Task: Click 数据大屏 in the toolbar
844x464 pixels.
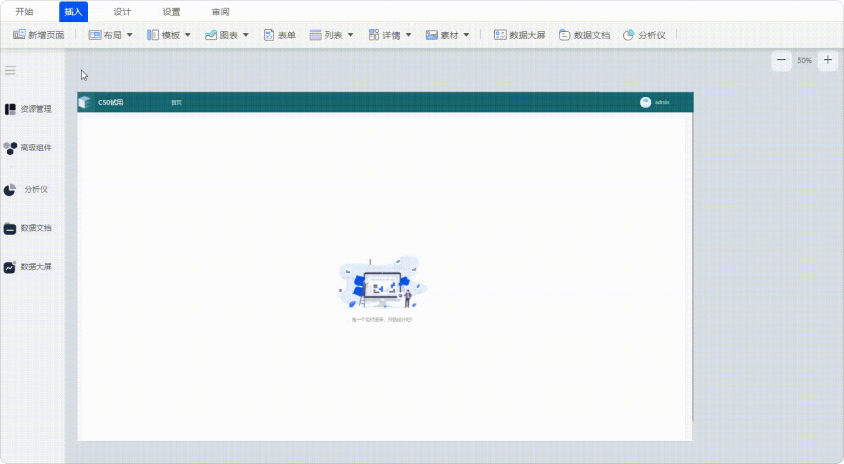Action: pos(519,35)
